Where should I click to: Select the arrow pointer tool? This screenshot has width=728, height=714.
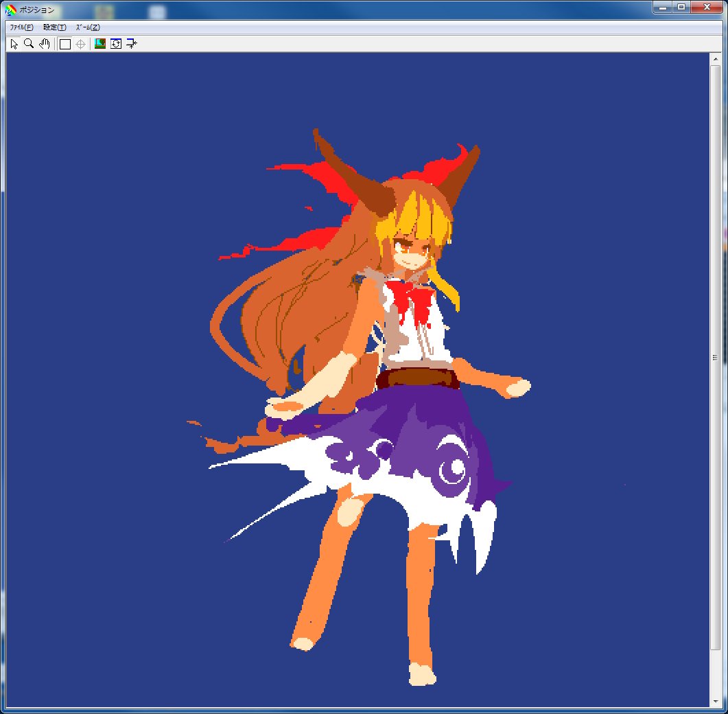point(14,44)
